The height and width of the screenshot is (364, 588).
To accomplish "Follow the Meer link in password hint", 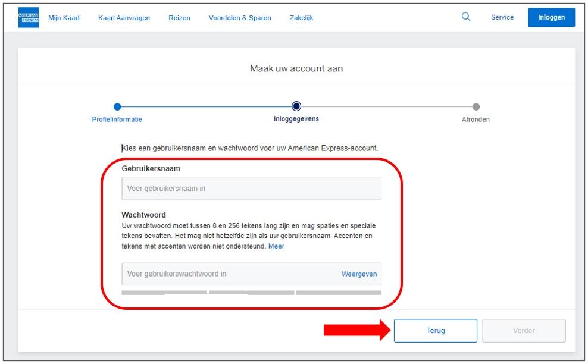I will [276, 246].
